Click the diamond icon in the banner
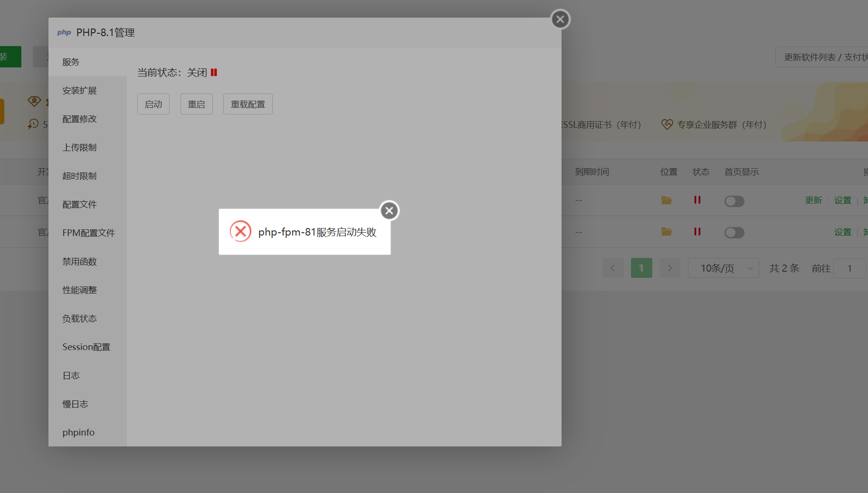 click(34, 101)
